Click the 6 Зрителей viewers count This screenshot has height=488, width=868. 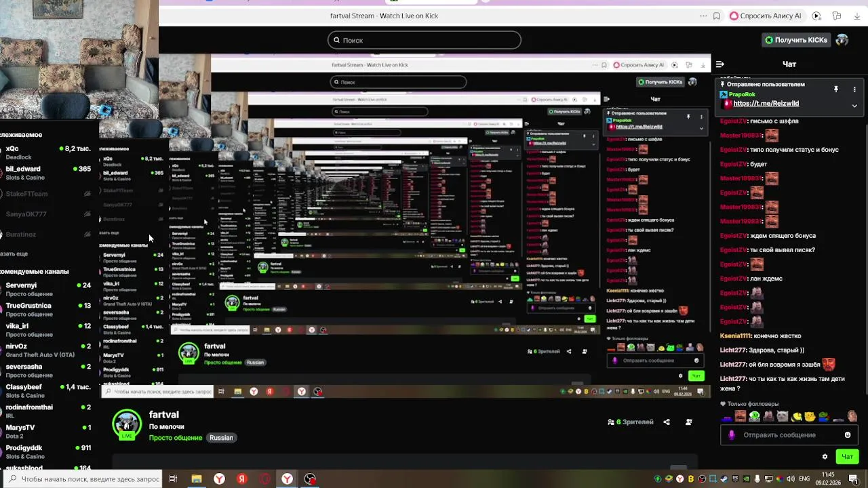[x=631, y=422]
